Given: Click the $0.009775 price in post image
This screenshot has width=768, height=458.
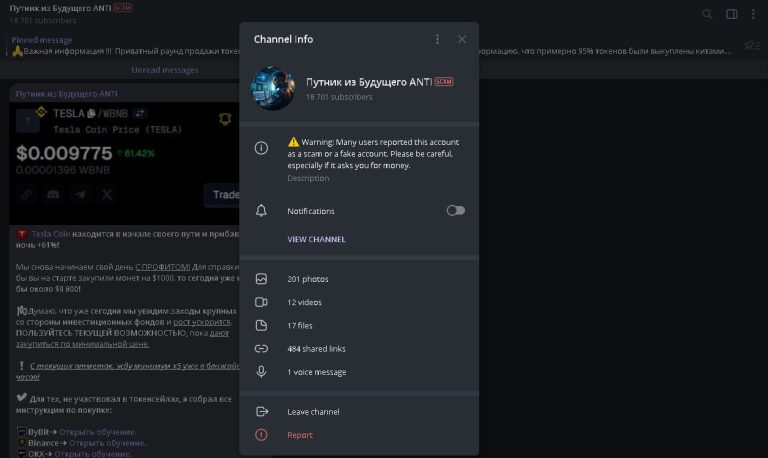Looking at the screenshot, I should (x=64, y=153).
